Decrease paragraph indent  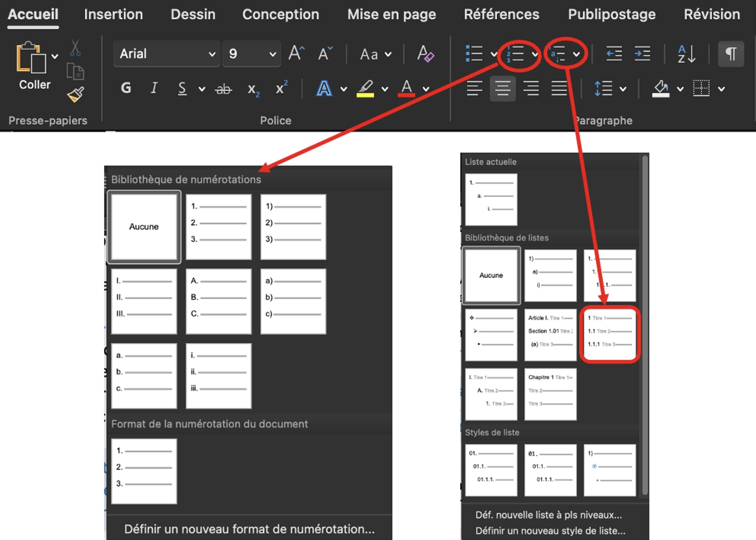click(614, 54)
